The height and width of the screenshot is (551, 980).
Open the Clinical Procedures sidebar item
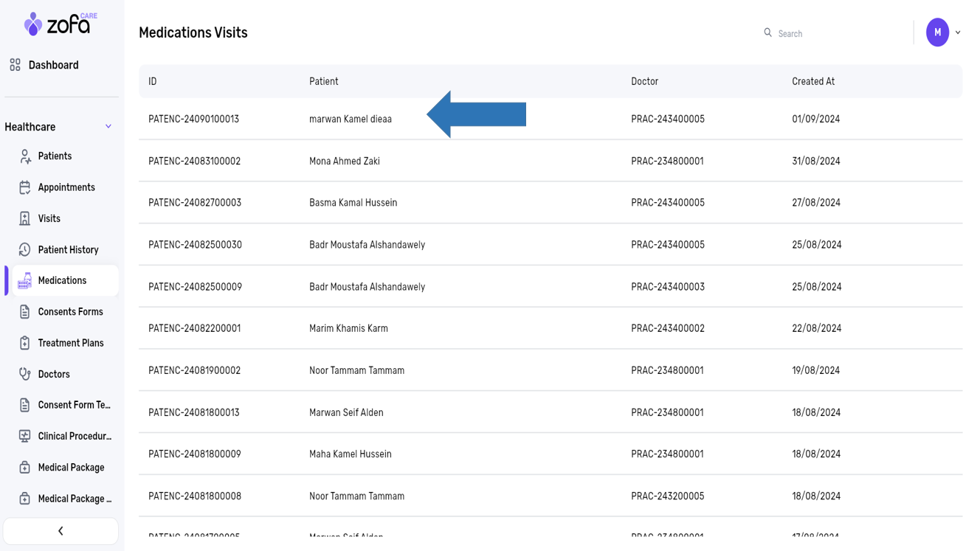(74, 436)
